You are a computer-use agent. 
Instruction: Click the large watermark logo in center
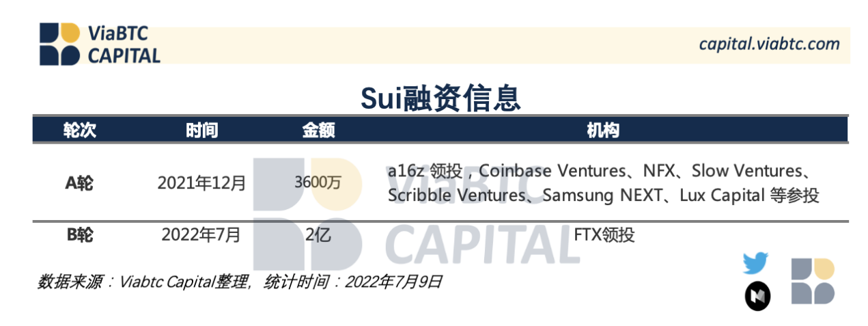tap(307, 214)
